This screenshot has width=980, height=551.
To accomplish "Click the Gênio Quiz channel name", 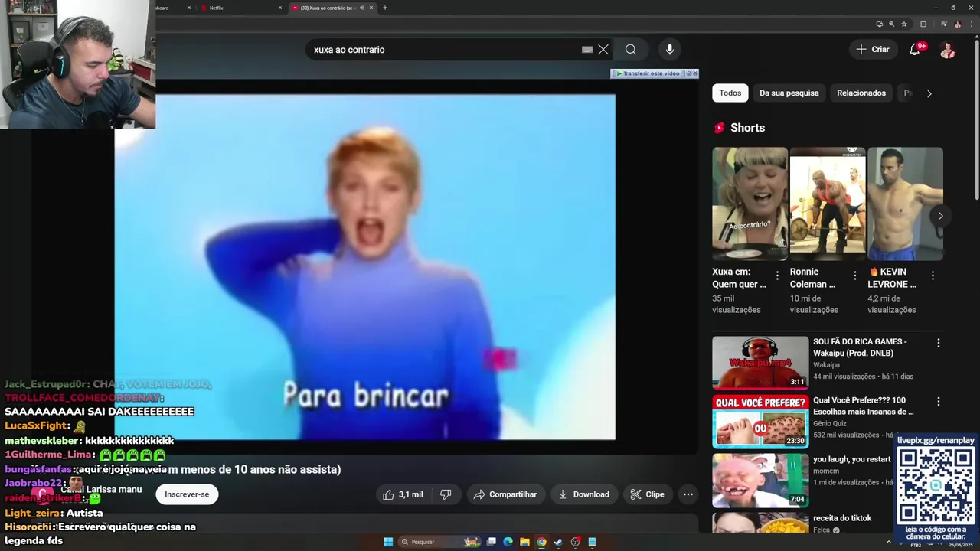I will tap(830, 423).
